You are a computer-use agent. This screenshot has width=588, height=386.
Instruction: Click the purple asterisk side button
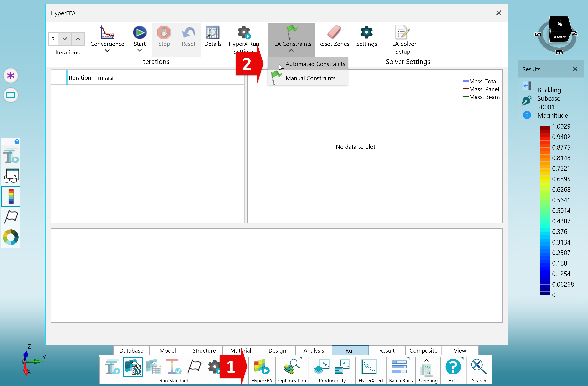coord(11,76)
